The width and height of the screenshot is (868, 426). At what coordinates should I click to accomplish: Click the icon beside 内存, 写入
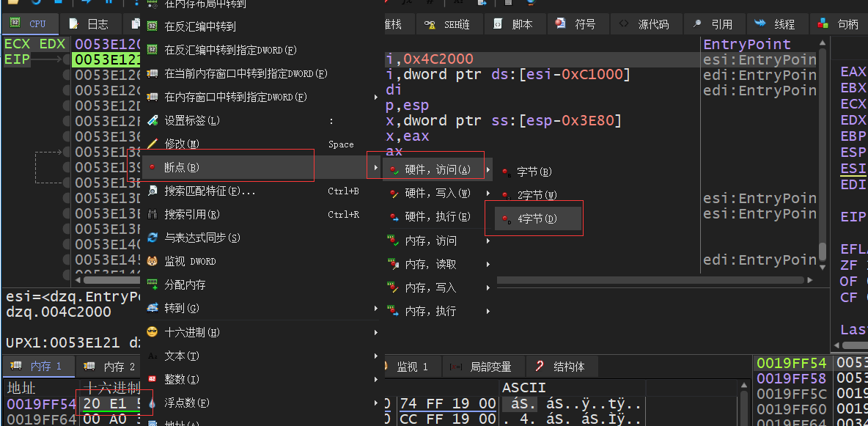(394, 287)
